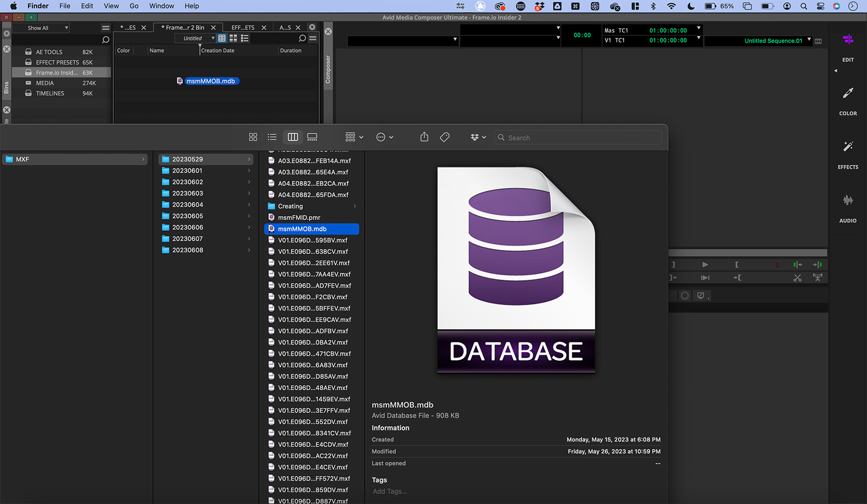The width and height of the screenshot is (867, 504).
Task: Expand the 20230601 folder
Action: click(249, 170)
